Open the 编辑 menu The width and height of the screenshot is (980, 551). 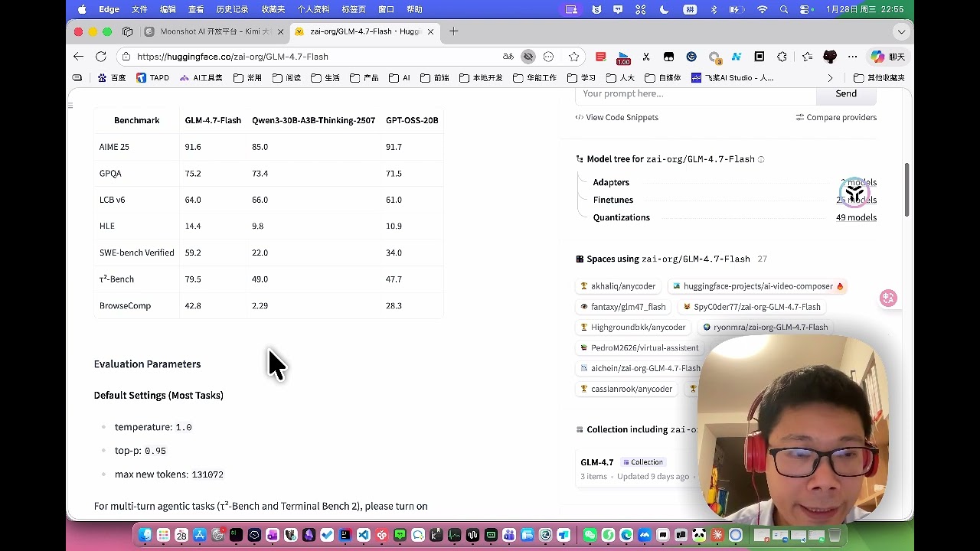(168, 9)
